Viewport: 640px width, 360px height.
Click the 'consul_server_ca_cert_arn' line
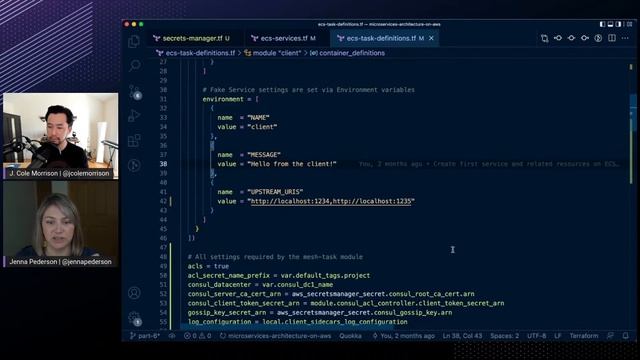pos(331,294)
